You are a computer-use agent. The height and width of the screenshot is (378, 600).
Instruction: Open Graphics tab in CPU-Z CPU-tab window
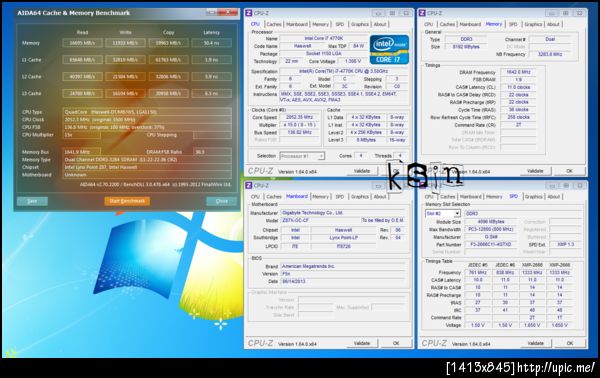360,24
